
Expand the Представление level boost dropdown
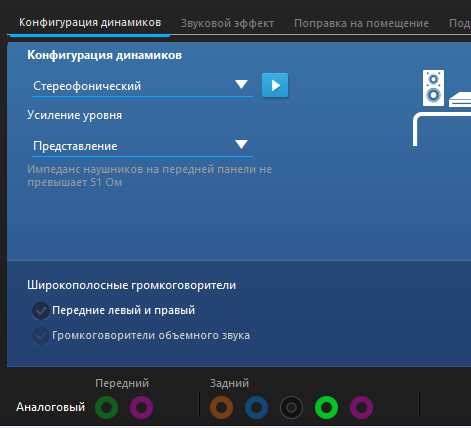(x=142, y=146)
